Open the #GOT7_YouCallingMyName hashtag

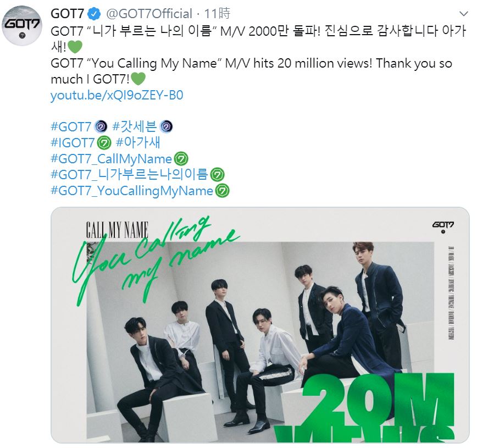tap(132, 191)
